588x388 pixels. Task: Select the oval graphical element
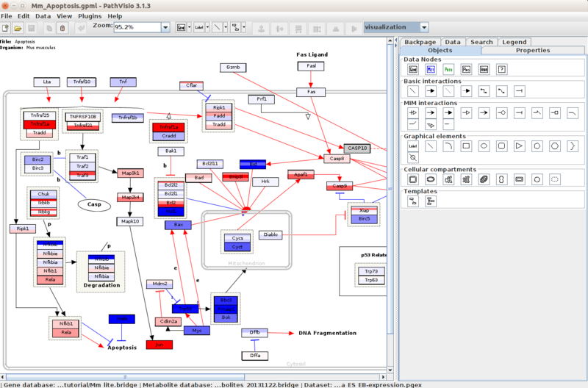point(484,146)
